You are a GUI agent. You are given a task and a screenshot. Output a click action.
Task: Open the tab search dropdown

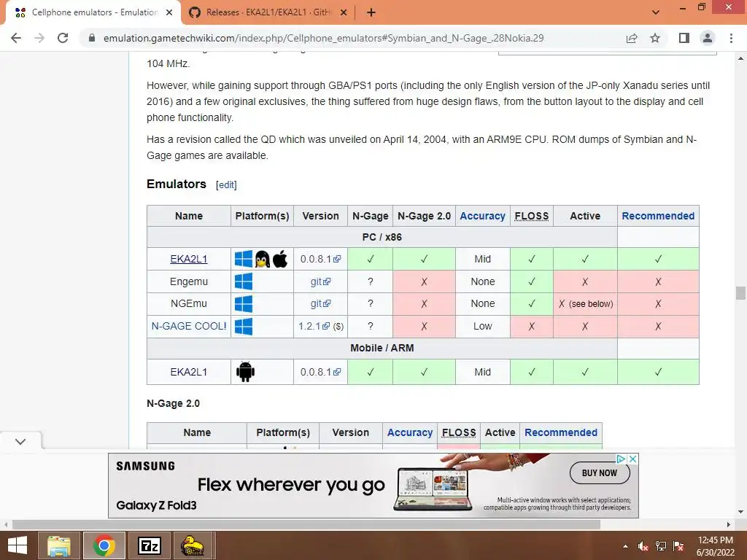coord(656,12)
